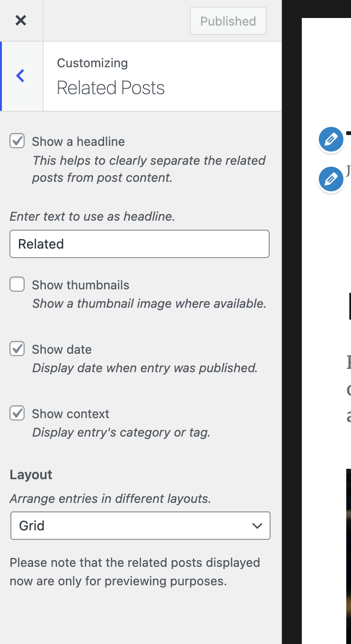
Task: Click the Show context label text
Action: pos(70,414)
